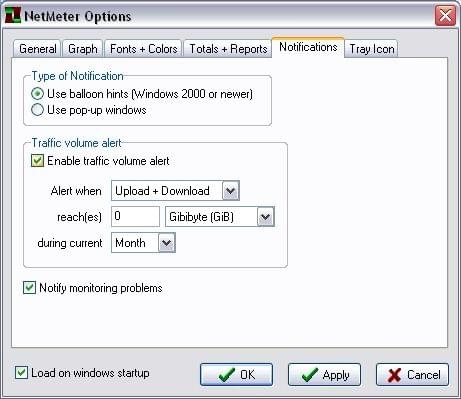This screenshot has width=461, height=399.
Task: Click the Cancel button
Action: point(412,375)
